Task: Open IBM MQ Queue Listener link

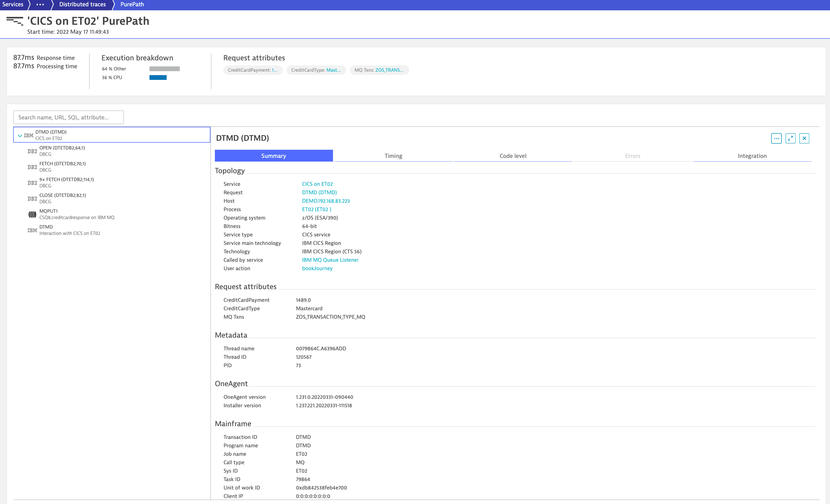Action: point(330,260)
